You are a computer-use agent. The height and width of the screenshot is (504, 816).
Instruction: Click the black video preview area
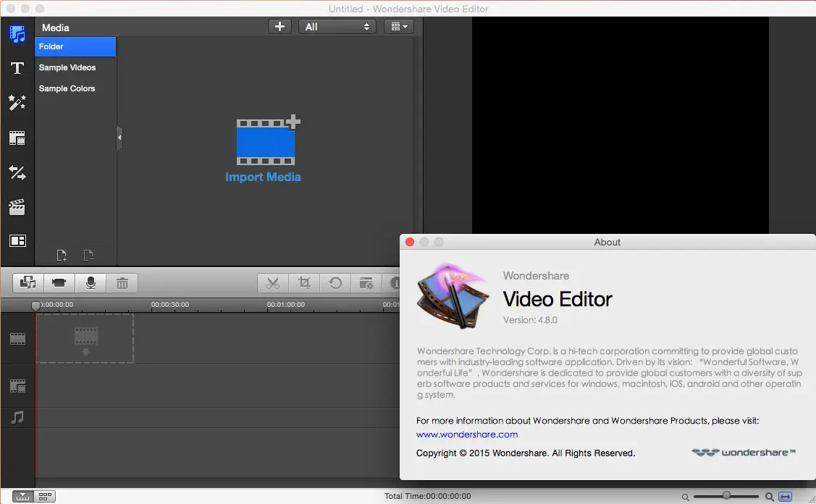[x=621, y=125]
